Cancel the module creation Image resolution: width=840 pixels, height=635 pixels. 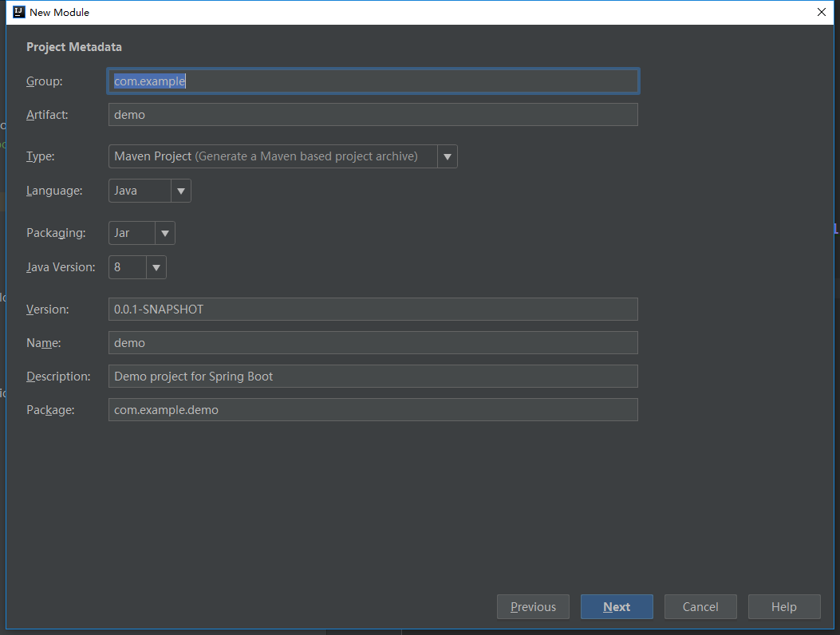[700, 607]
